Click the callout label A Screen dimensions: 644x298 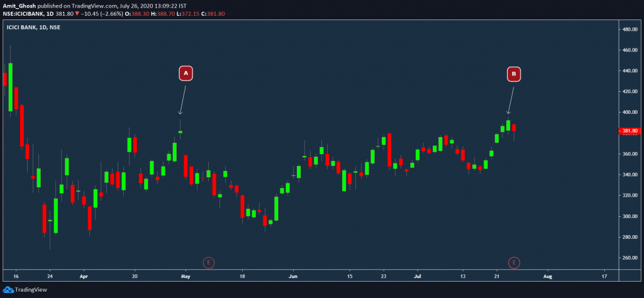pos(186,73)
